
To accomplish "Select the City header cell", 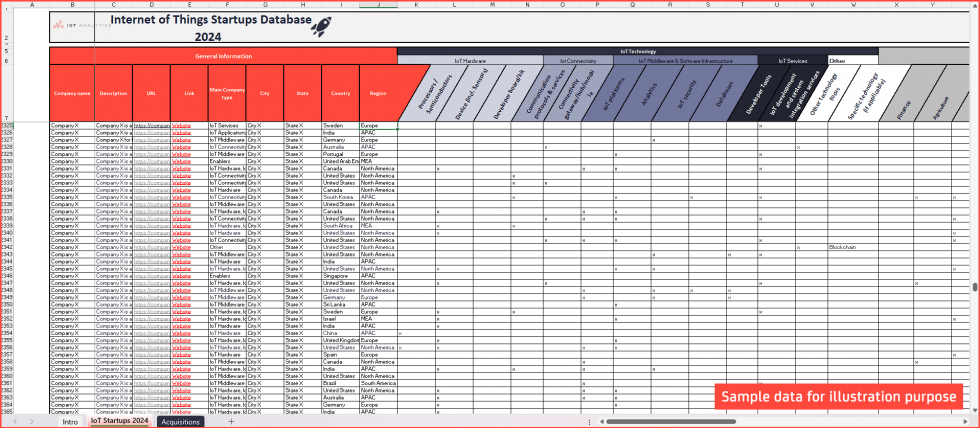I will coord(264,93).
